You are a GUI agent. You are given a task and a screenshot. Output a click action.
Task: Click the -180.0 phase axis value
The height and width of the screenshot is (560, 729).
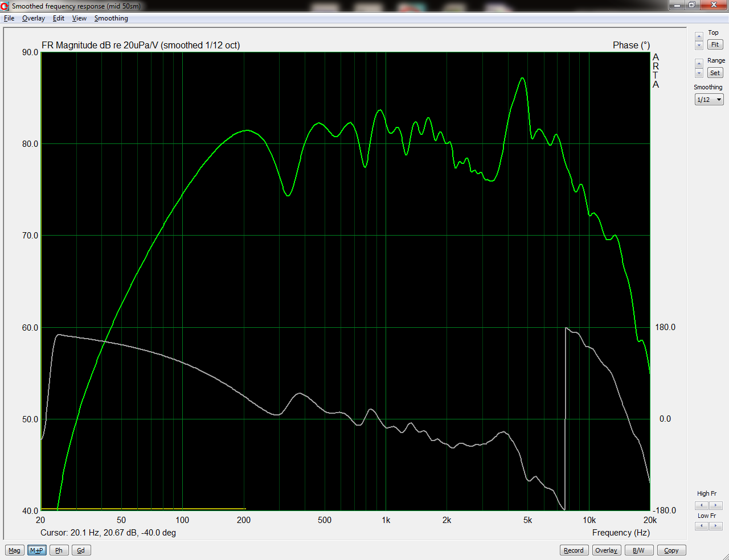click(664, 510)
